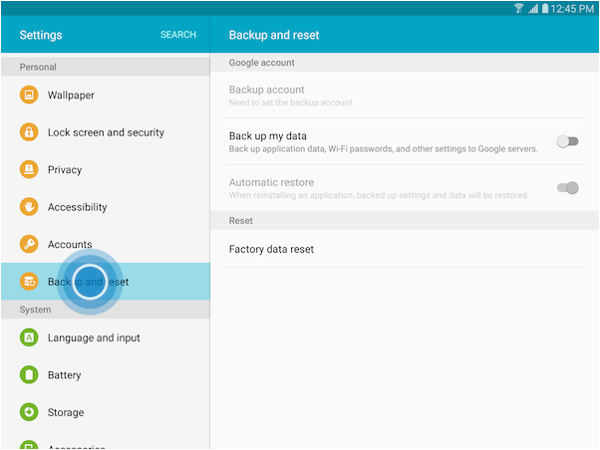Open Storage settings
This screenshot has width=600, height=450.
pyautogui.click(x=106, y=412)
